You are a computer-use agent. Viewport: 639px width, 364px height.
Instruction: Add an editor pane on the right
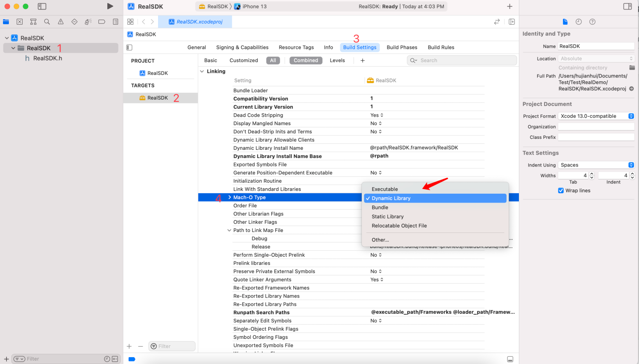512,22
